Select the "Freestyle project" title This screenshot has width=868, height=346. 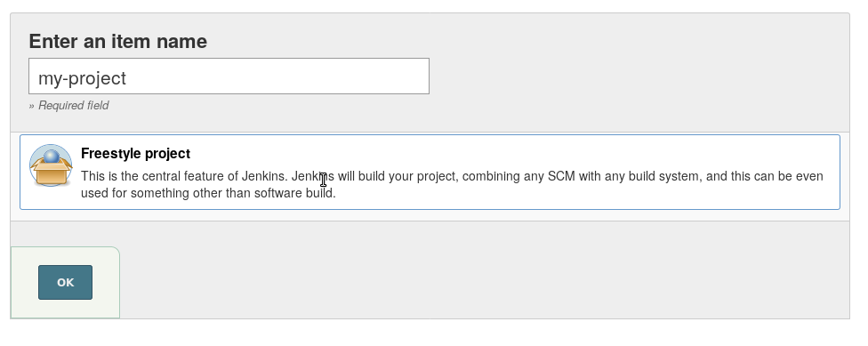pos(135,153)
